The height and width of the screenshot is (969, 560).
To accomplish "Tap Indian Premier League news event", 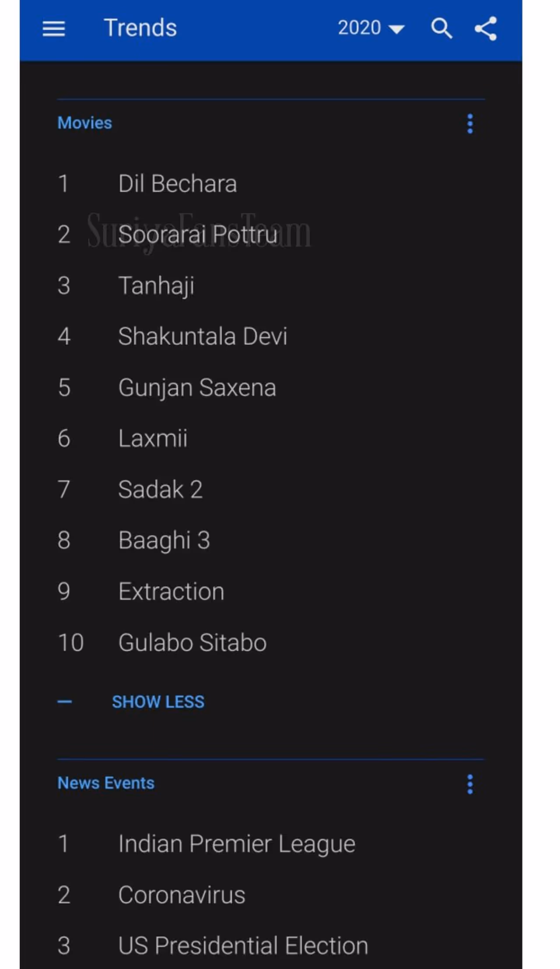I will (x=237, y=843).
